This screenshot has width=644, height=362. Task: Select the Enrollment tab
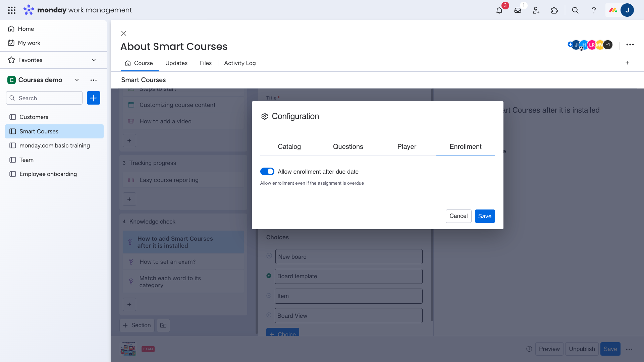(x=466, y=146)
